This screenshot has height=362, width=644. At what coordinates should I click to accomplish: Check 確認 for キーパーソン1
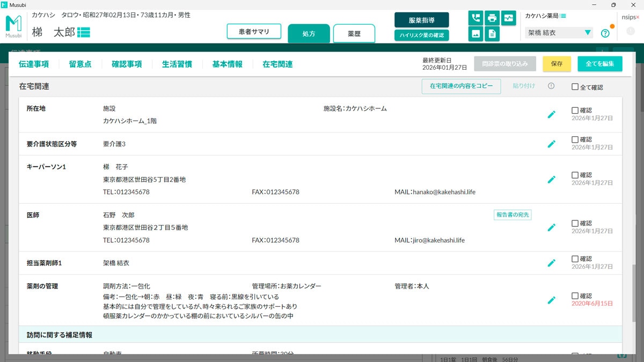[575, 174]
